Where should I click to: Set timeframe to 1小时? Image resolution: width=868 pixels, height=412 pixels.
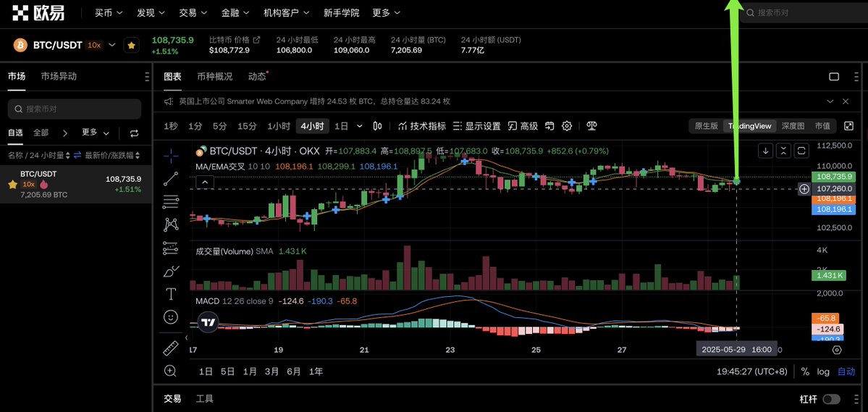[279, 126]
